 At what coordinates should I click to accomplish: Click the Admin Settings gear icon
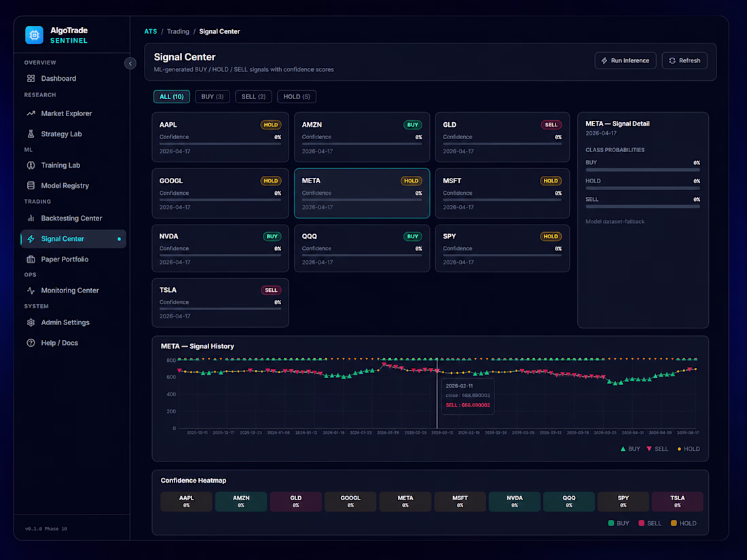(31, 322)
